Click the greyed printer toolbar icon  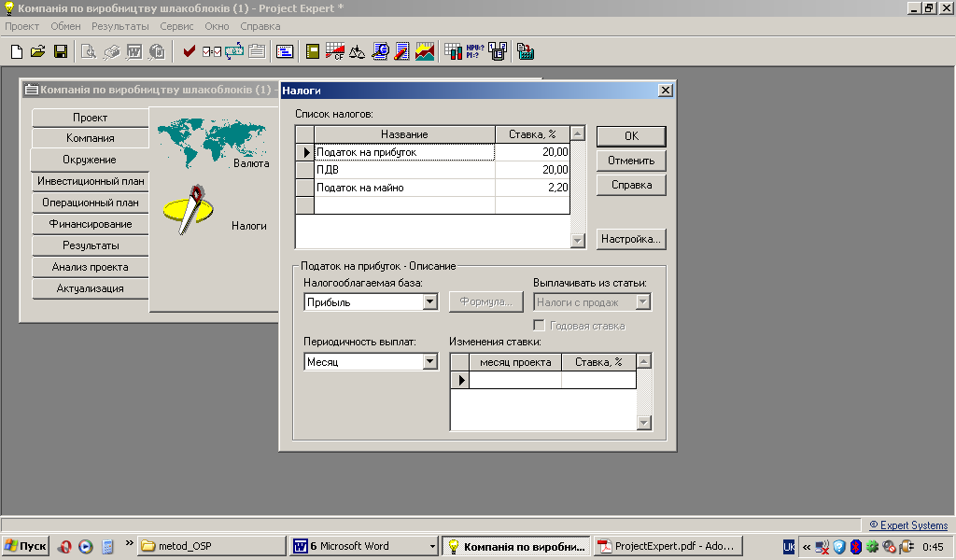[x=111, y=51]
